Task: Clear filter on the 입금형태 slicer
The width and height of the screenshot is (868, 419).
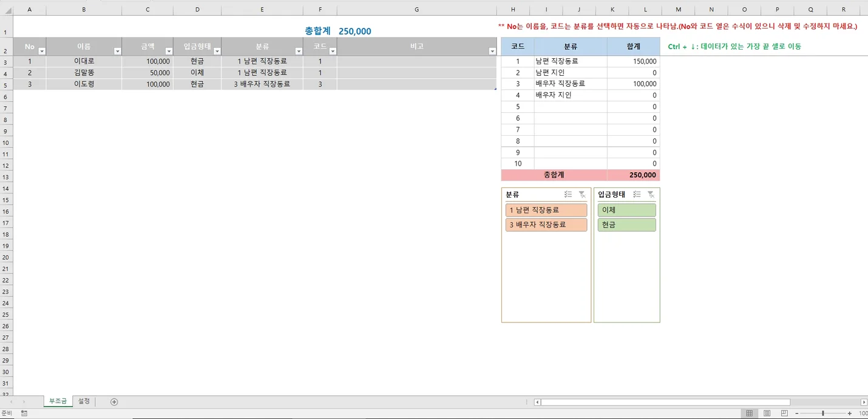Action: click(651, 195)
